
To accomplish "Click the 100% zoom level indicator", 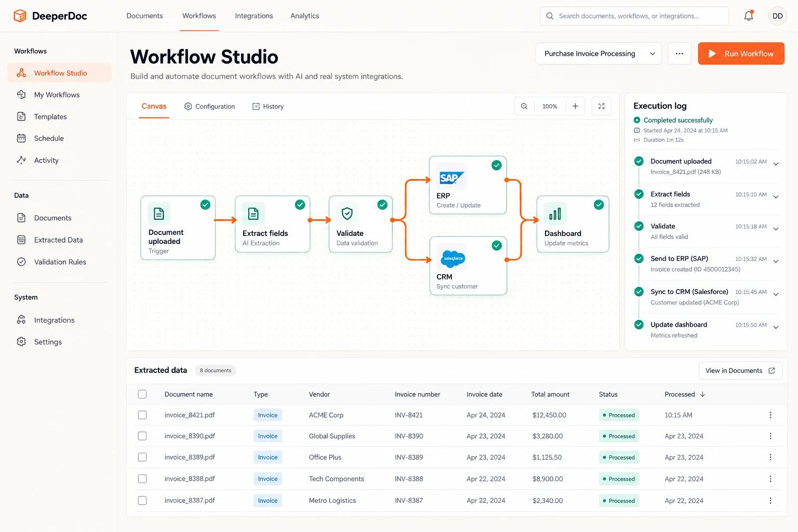I will tap(550, 107).
